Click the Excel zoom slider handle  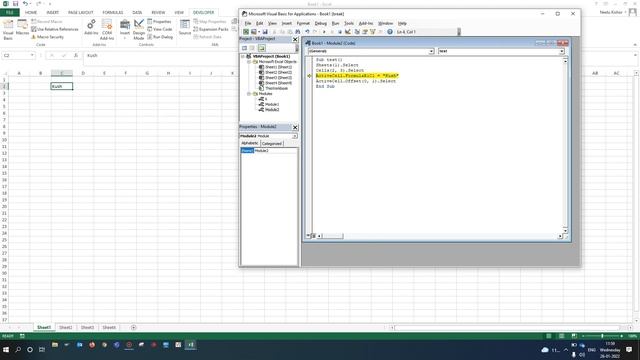(x=602, y=336)
